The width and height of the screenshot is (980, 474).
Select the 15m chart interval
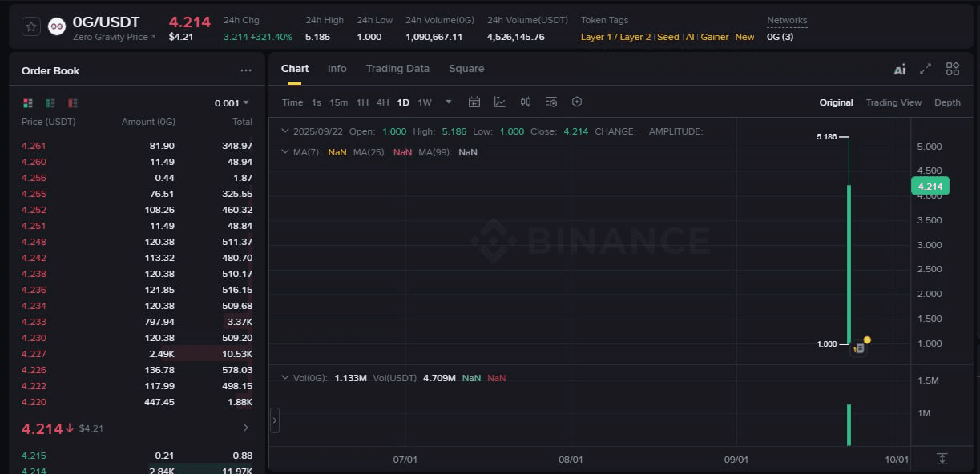339,102
